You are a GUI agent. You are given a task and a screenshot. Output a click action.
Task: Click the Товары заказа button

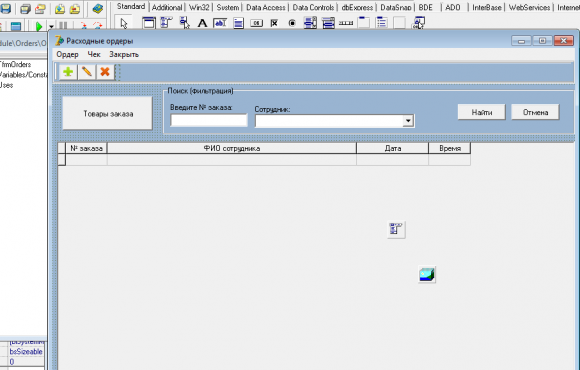coord(108,114)
